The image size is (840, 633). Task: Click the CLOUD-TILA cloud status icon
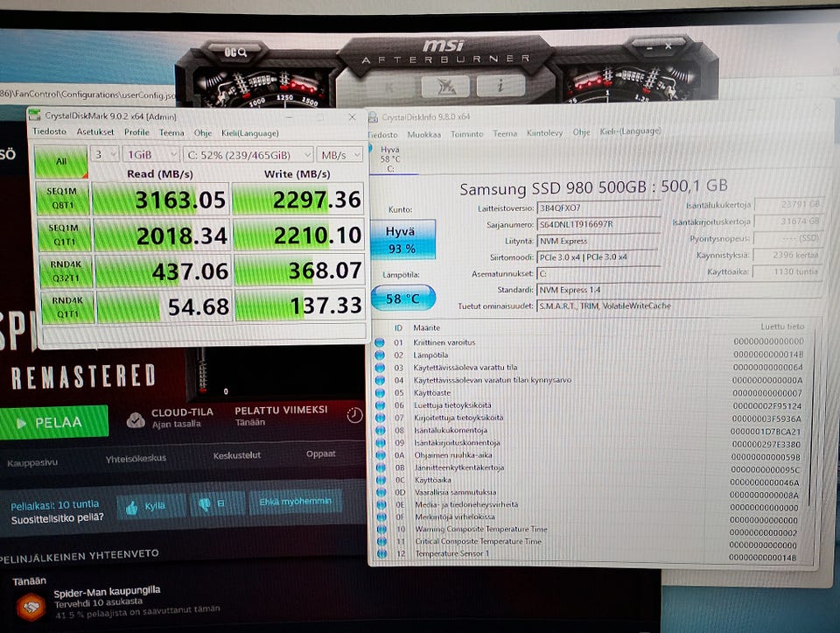coord(136,419)
